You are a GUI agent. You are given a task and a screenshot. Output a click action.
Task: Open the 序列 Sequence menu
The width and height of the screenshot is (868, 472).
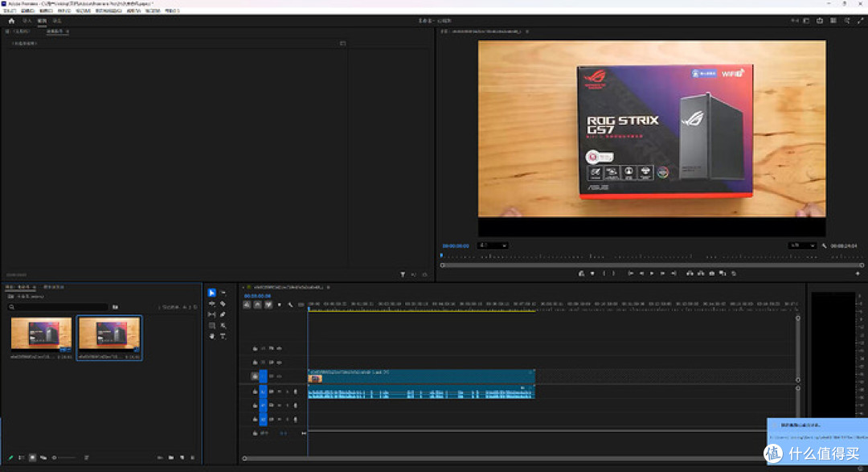click(64, 10)
